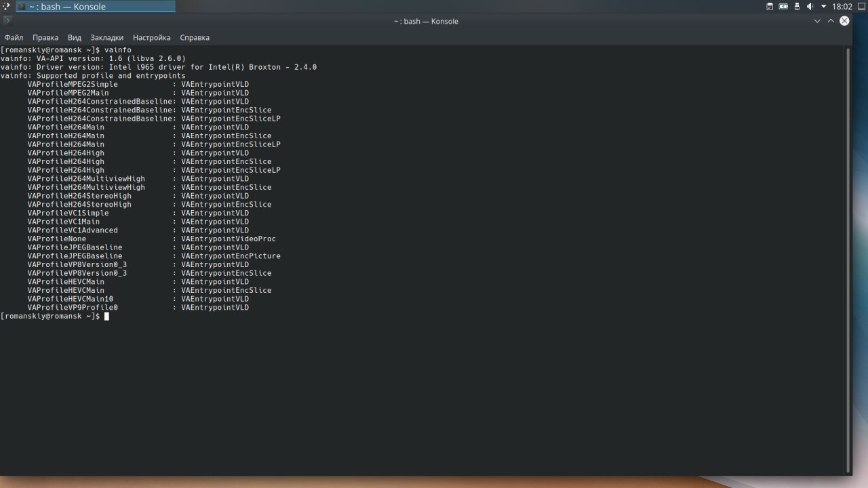Open the clipboard tray icon
The width and height of the screenshot is (868, 488).
coord(770,7)
